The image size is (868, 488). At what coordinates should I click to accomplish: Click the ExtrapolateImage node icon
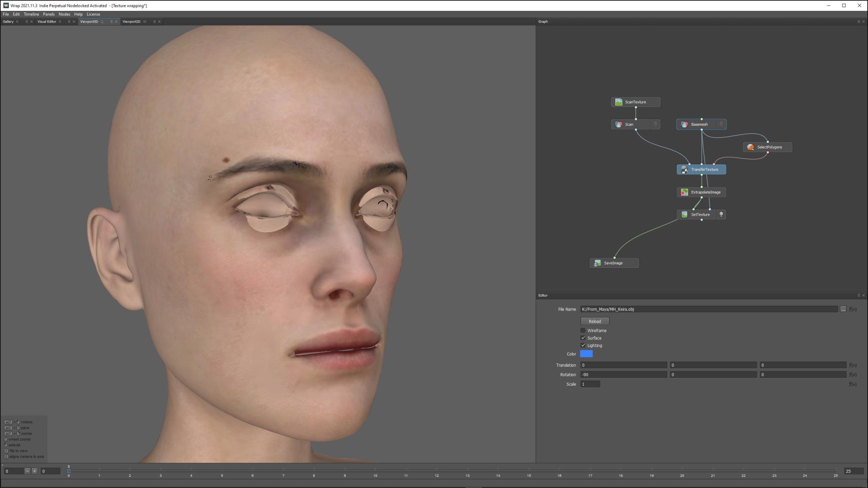coord(684,192)
